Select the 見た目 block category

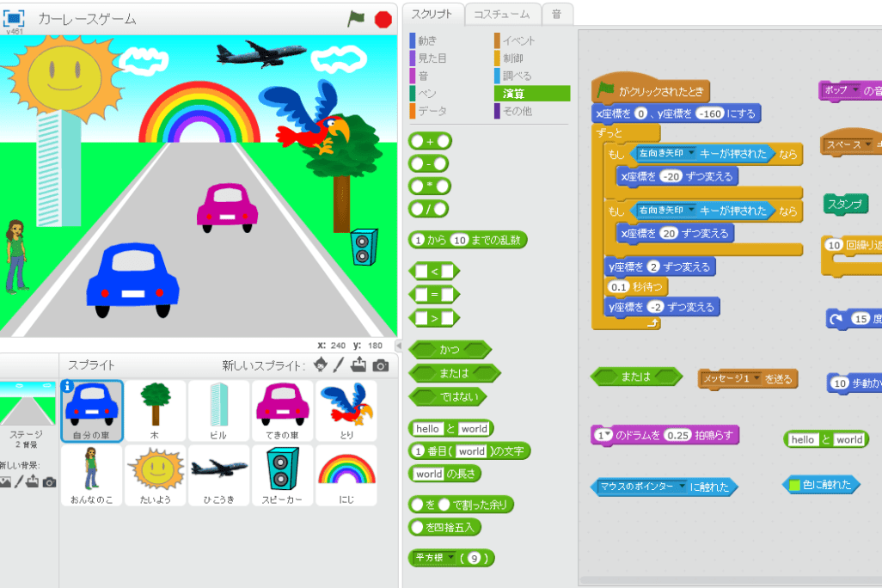point(432,58)
